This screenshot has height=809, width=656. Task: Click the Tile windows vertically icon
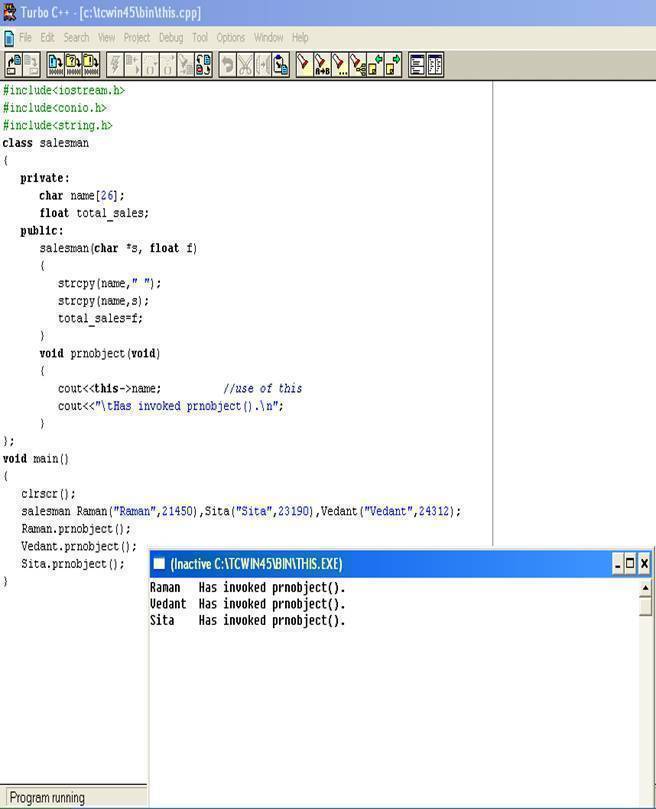tap(435, 65)
